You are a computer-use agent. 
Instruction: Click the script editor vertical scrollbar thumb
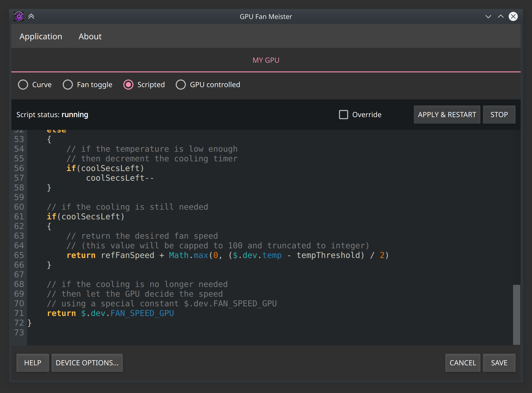coord(517,314)
